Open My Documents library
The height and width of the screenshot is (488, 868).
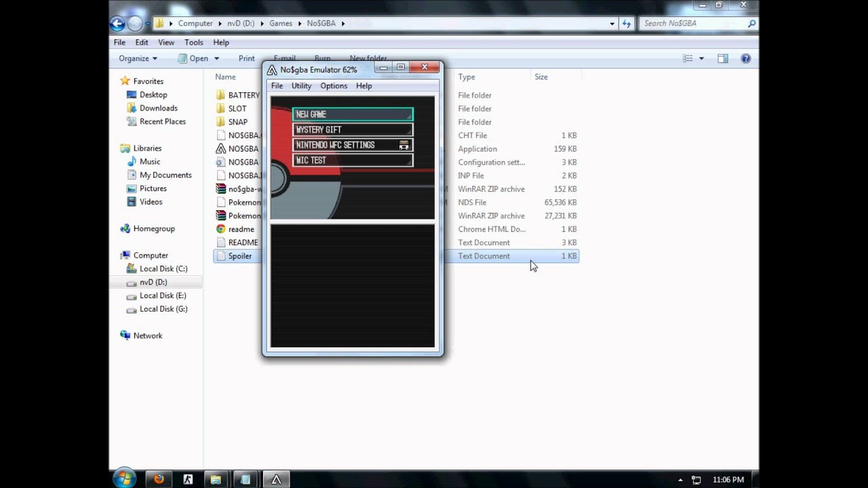tap(165, 175)
